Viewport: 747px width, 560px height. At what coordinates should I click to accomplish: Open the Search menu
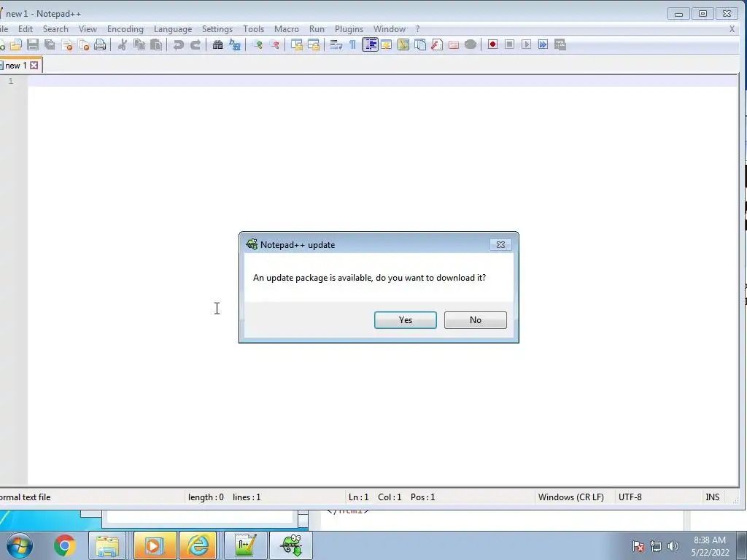[55, 29]
